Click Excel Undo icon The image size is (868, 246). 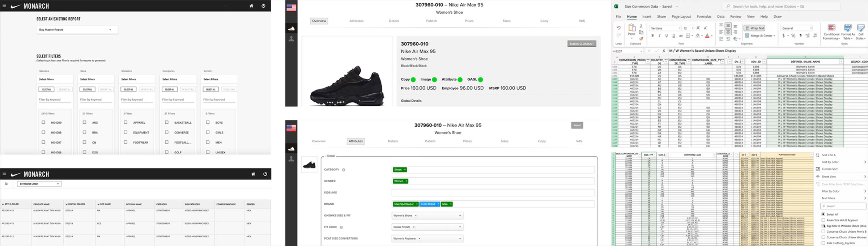click(618, 28)
